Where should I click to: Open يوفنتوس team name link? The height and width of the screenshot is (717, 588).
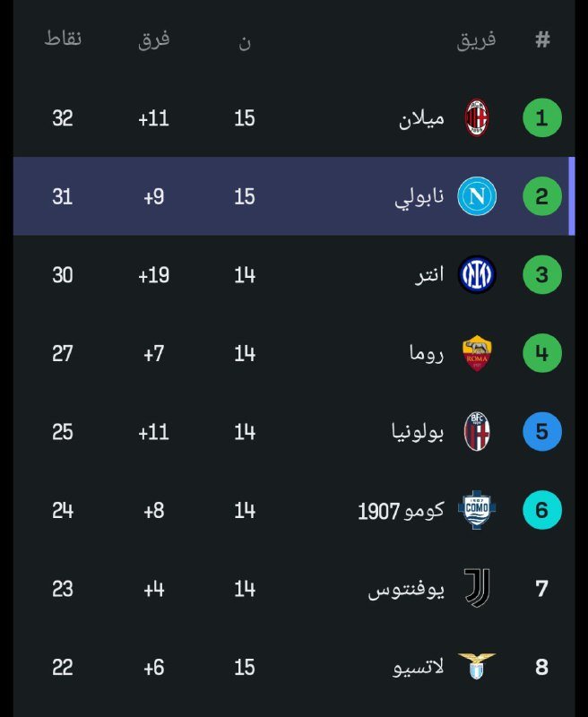405,589
